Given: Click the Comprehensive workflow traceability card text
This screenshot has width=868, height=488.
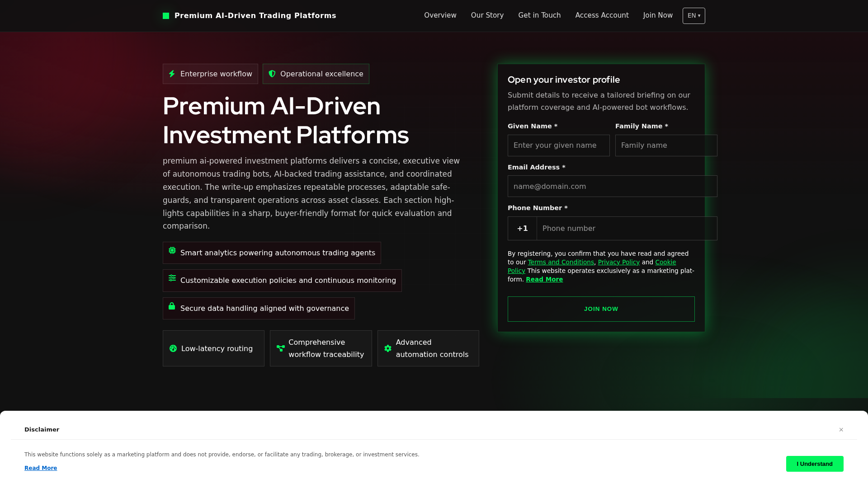Looking at the screenshot, I should [x=326, y=348].
